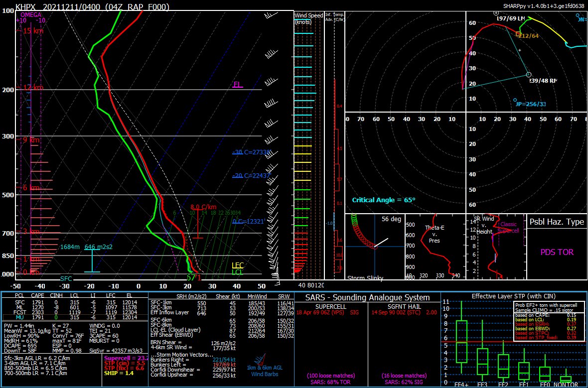This screenshot has height=388, width=588.
Task: Click the -30 C=27338' height label
Action: click(x=251, y=152)
